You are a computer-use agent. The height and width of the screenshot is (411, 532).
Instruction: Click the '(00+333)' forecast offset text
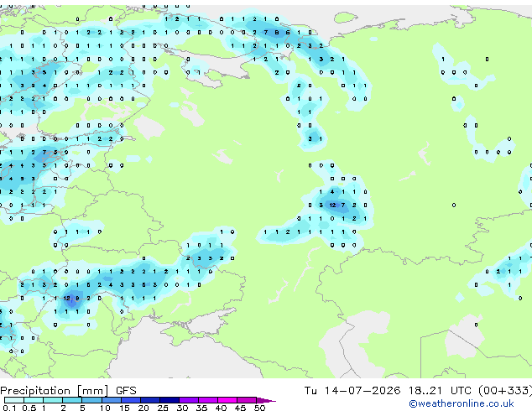pos(505,391)
